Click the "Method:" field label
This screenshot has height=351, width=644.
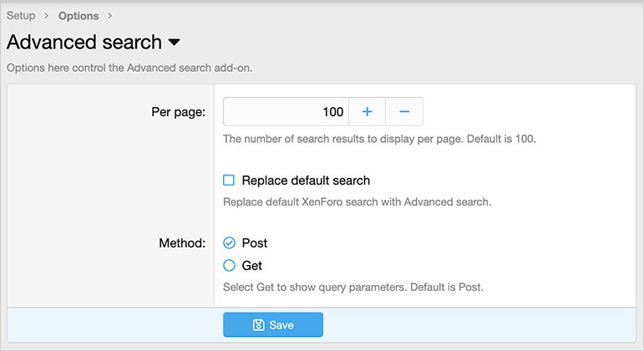[182, 243]
